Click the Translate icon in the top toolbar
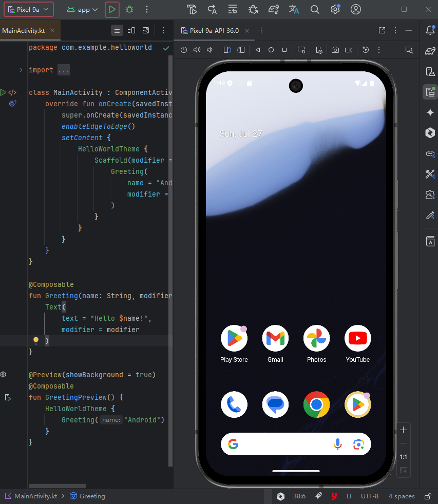Image resolution: width=438 pixels, height=504 pixels. tap(294, 9)
